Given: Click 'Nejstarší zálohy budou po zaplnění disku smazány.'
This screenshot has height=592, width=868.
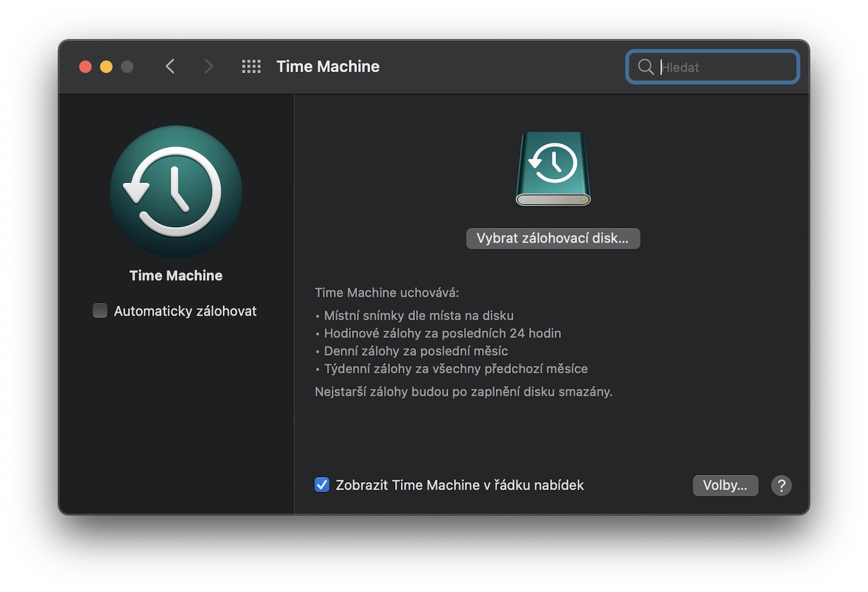Looking at the screenshot, I should [x=464, y=392].
